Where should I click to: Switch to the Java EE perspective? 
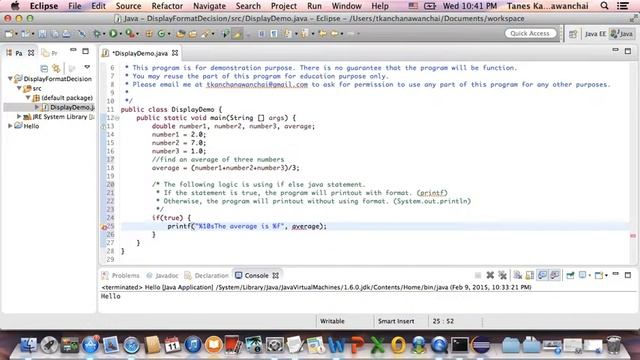[595, 34]
